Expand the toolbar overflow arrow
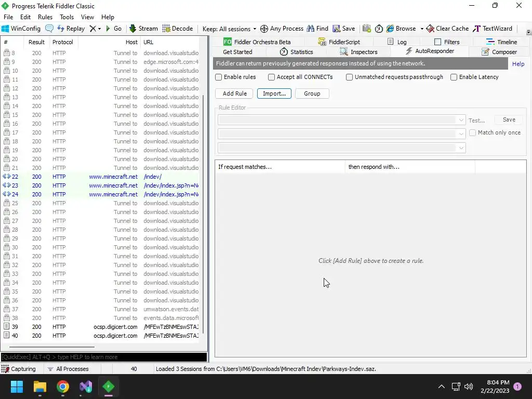 coord(528,32)
